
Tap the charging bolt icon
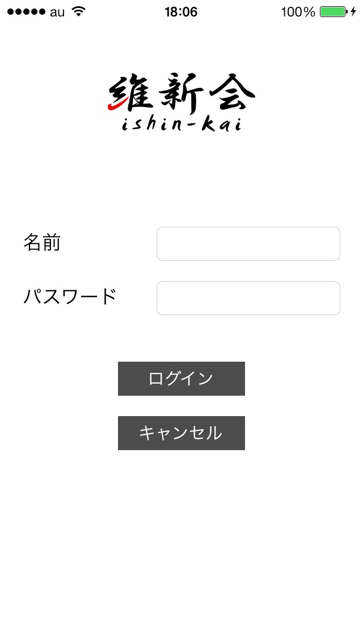(353, 11)
